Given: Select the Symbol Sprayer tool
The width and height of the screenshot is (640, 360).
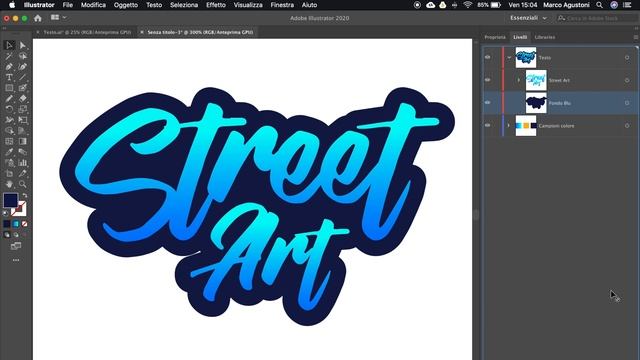Looking at the screenshot, I should [x=9, y=163].
